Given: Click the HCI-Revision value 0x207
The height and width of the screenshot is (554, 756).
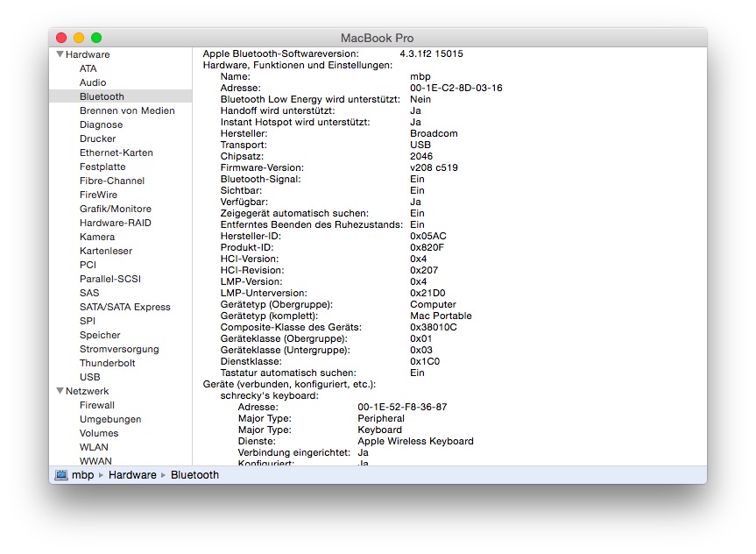Looking at the screenshot, I should pos(424,270).
